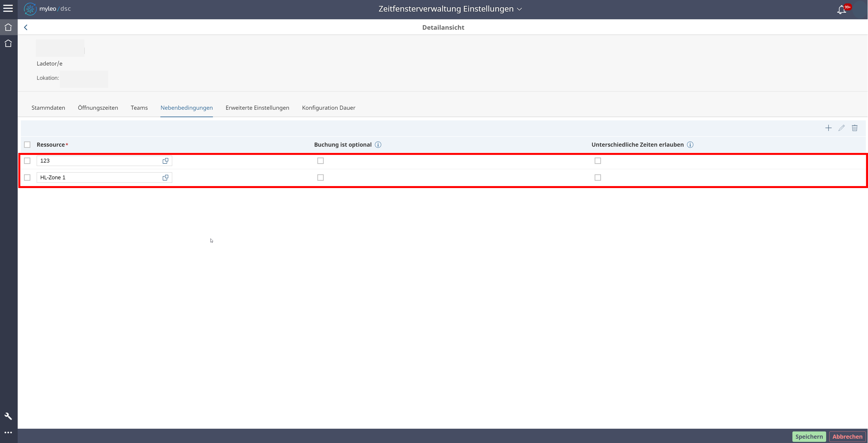Select the row with resource 123

(27, 161)
